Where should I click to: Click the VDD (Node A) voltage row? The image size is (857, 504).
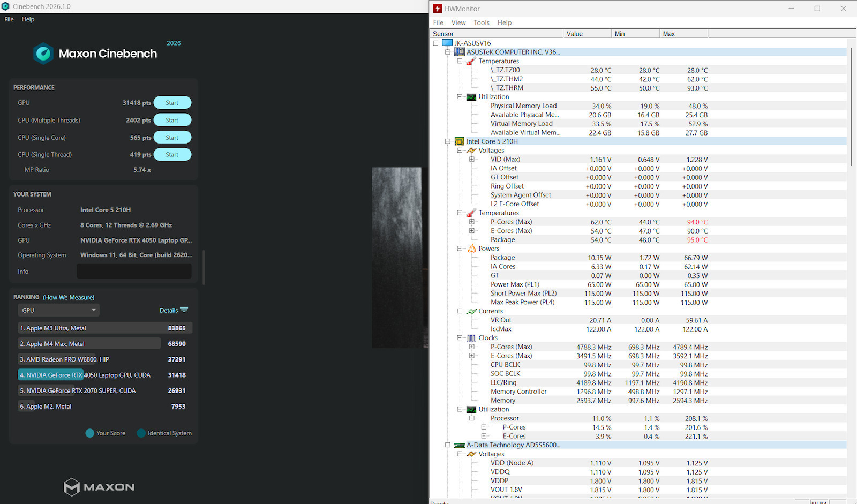tap(639, 463)
